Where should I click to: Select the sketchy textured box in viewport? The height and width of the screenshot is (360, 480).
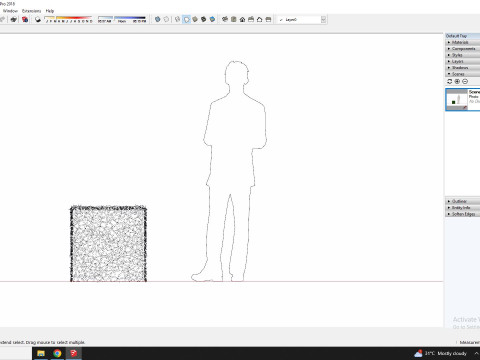pyautogui.click(x=108, y=244)
